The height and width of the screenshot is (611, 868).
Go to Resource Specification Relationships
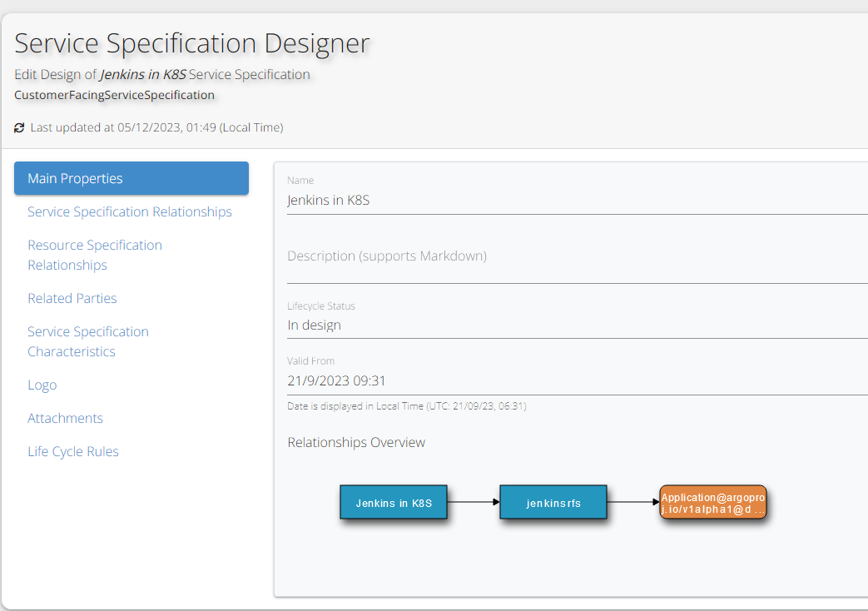[94, 255]
